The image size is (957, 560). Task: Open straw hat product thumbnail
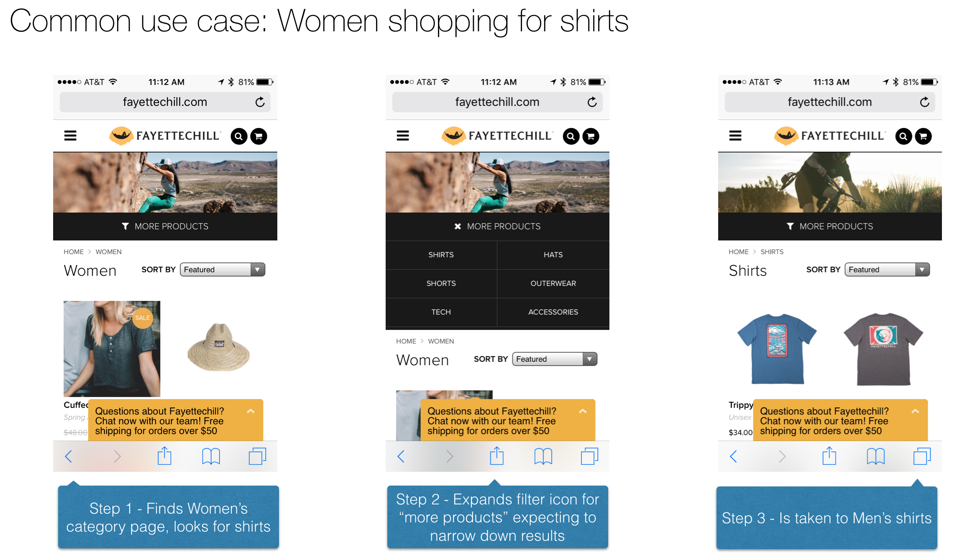pyautogui.click(x=218, y=348)
